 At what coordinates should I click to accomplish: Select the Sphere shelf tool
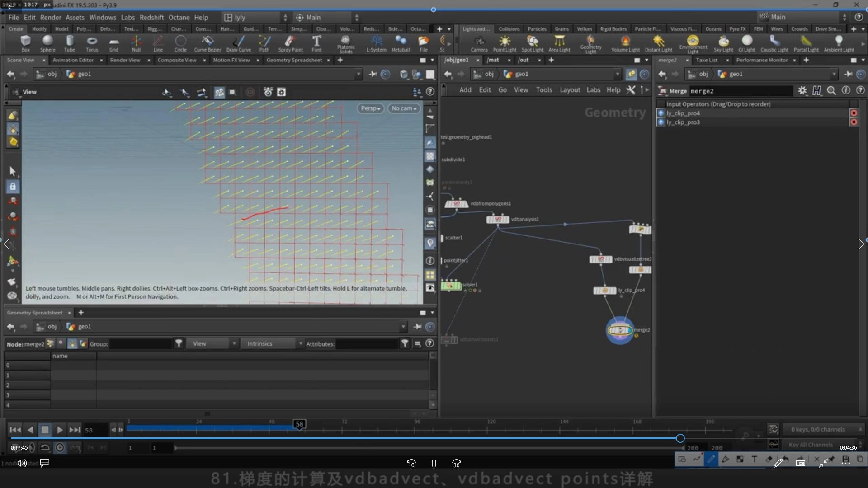(47, 43)
